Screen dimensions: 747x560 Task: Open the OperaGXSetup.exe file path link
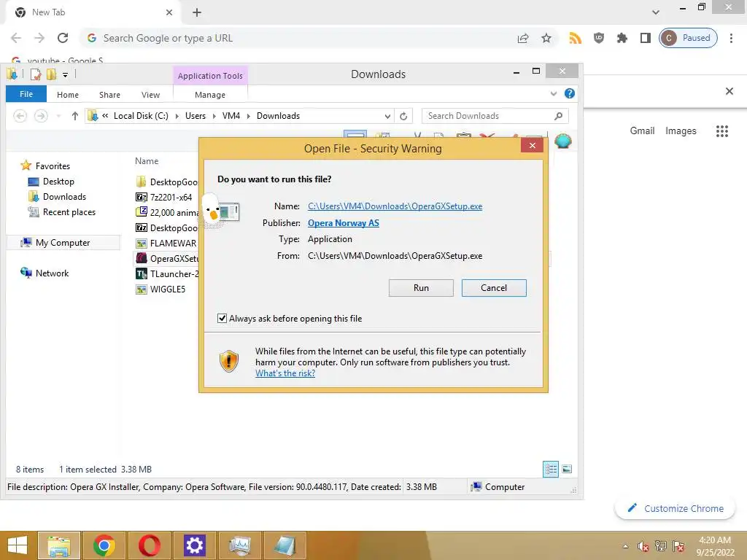[395, 206]
